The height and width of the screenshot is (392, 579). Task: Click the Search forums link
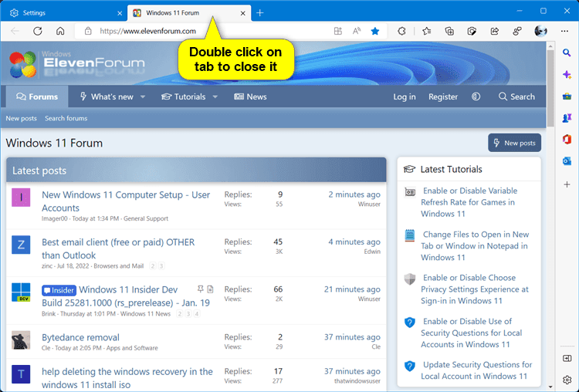point(66,119)
